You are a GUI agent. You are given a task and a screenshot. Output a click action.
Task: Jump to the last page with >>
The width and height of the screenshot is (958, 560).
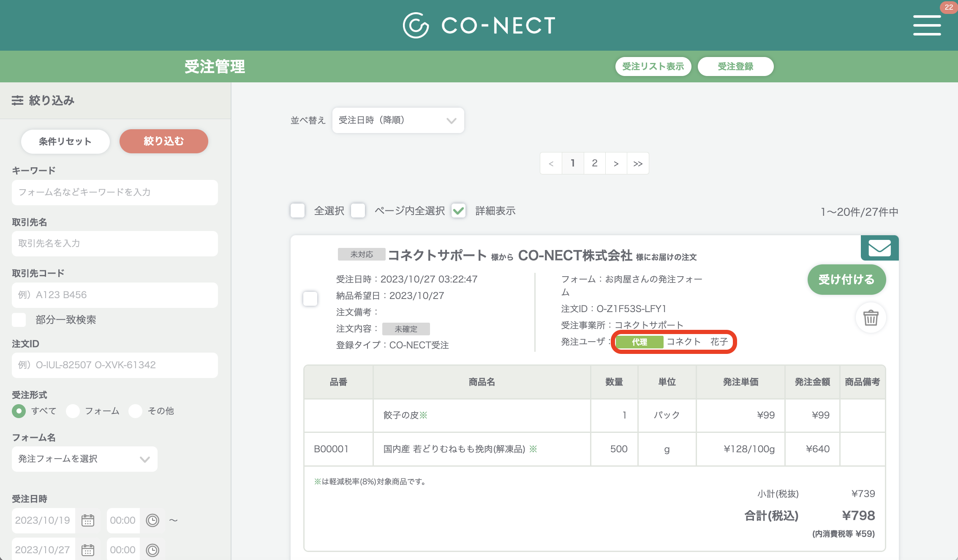point(638,163)
